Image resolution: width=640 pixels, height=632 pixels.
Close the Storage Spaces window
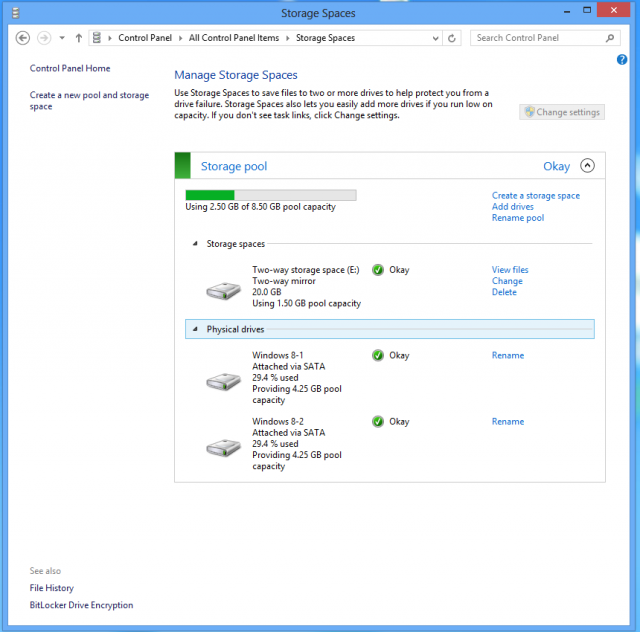coord(613,10)
